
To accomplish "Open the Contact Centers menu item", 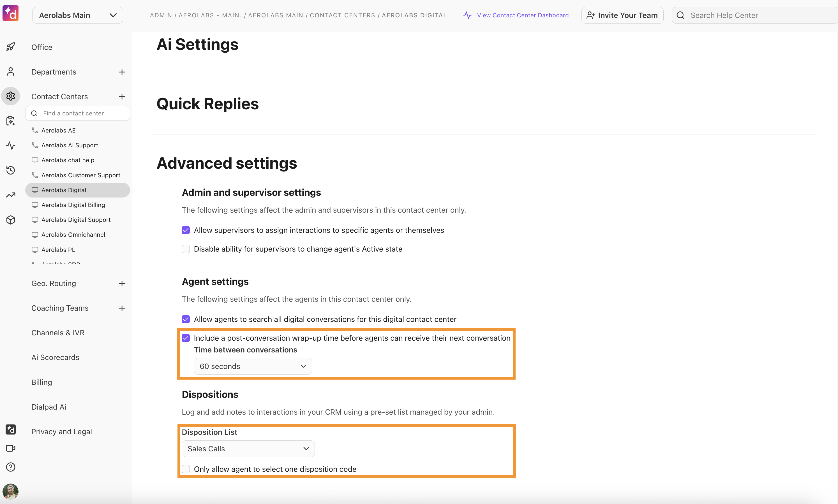I will (59, 97).
